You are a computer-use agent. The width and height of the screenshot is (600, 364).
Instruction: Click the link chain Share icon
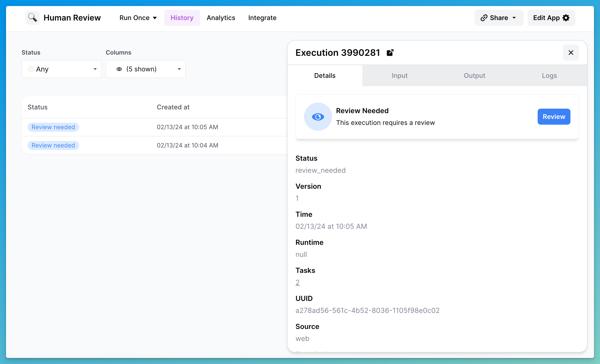(x=484, y=18)
